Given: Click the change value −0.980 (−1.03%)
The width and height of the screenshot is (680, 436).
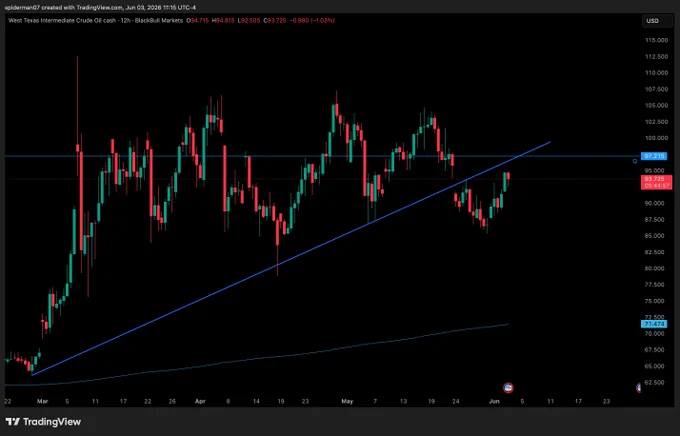Looking at the screenshot, I should (312, 20).
